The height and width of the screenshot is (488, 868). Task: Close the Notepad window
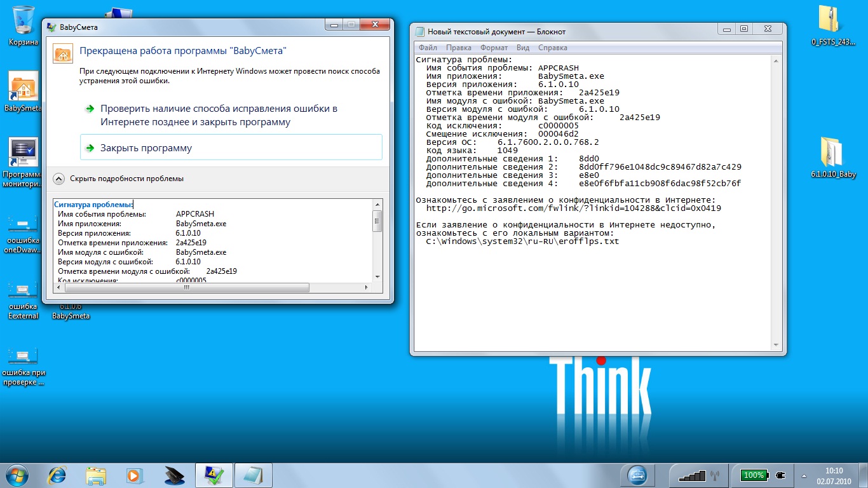(768, 29)
